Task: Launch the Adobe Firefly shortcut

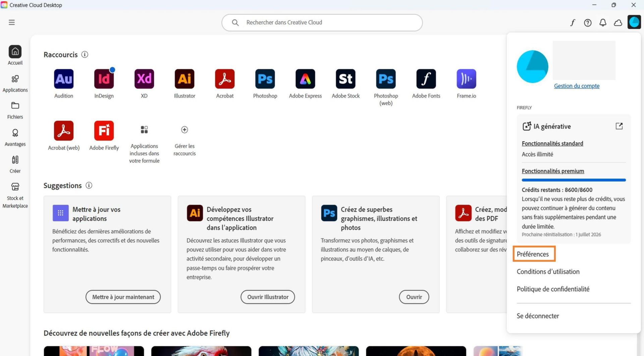Action: coord(104,131)
